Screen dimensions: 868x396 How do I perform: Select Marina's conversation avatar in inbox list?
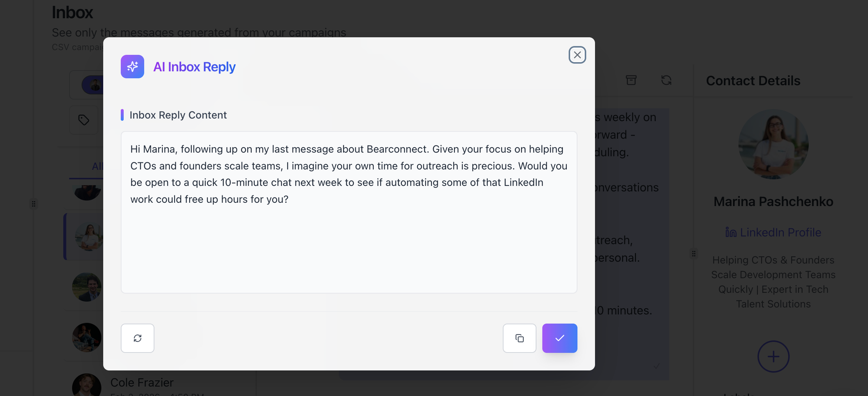[x=89, y=237]
